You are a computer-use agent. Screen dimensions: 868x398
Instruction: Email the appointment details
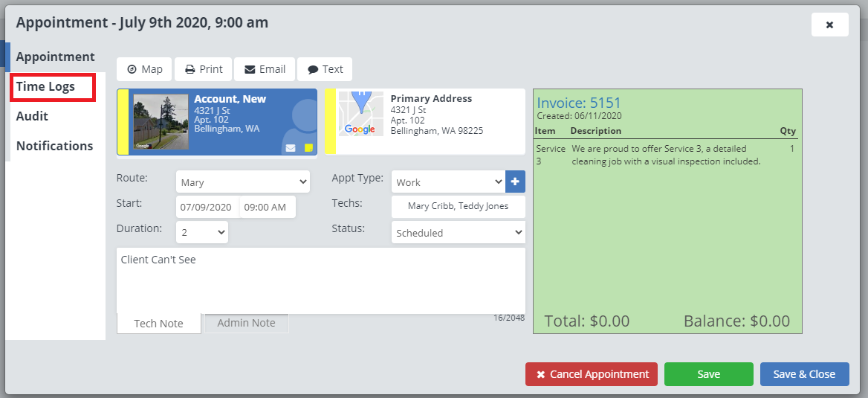coord(265,69)
